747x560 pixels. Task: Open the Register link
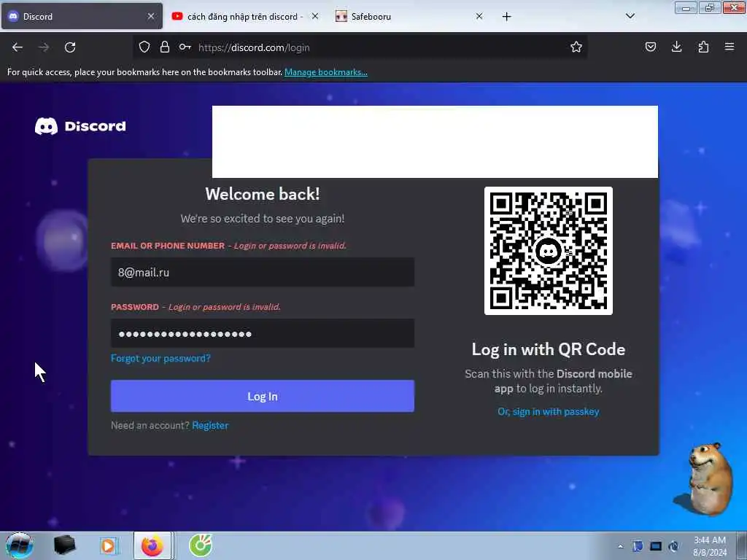(210, 426)
